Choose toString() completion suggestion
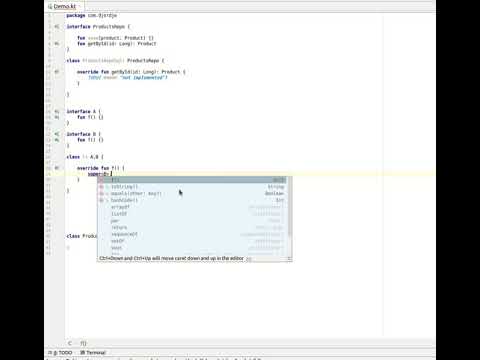The height and width of the screenshot is (360, 480). [x=192, y=187]
